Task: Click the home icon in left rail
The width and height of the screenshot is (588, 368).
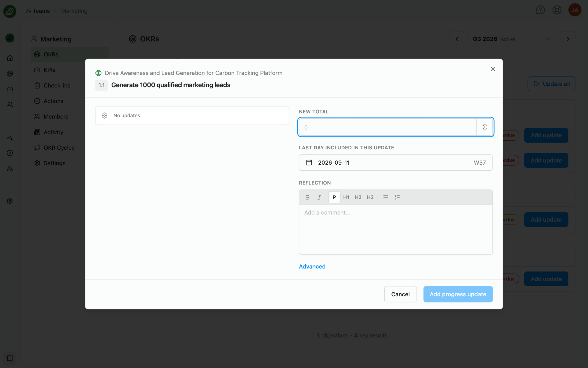Action: pos(10,58)
